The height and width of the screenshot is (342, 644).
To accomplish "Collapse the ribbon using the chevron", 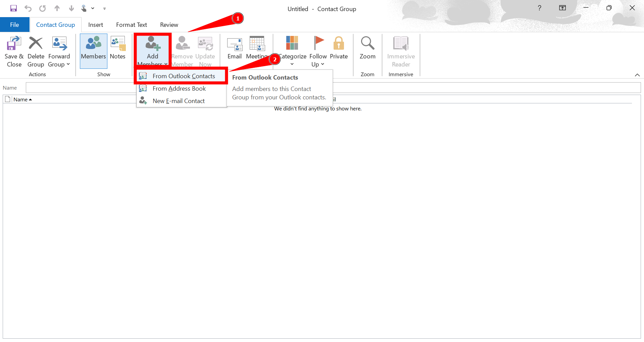I will click(637, 75).
